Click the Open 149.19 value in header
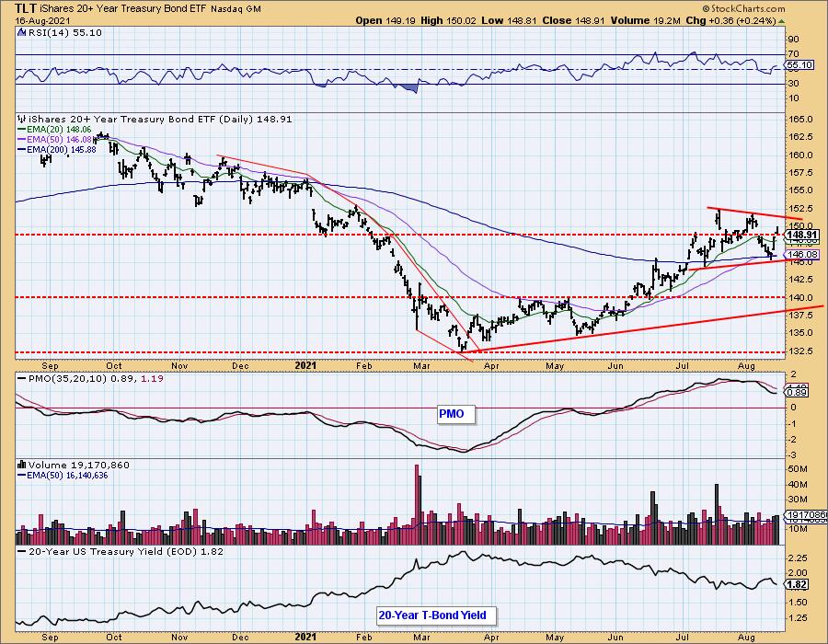The image size is (828, 644). [385, 20]
